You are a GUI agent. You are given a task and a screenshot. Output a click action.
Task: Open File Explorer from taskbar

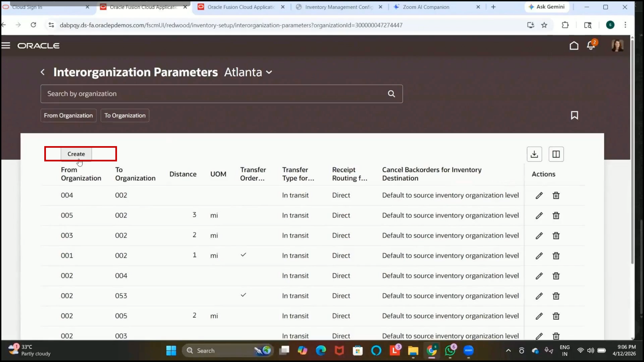click(413, 351)
